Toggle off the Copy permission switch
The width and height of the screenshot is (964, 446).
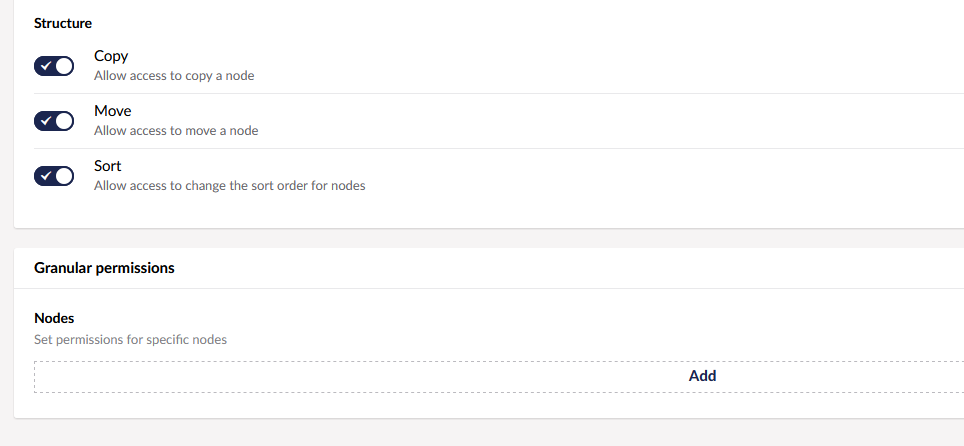(x=54, y=66)
